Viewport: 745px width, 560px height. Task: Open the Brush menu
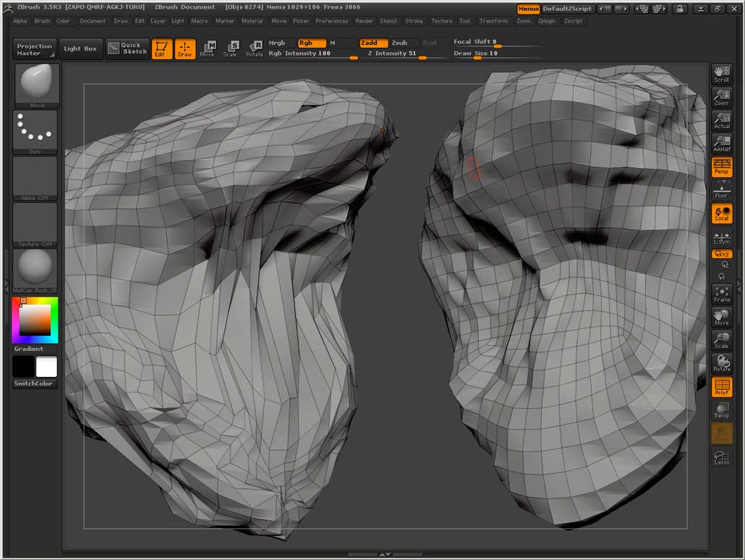click(42, 21)
